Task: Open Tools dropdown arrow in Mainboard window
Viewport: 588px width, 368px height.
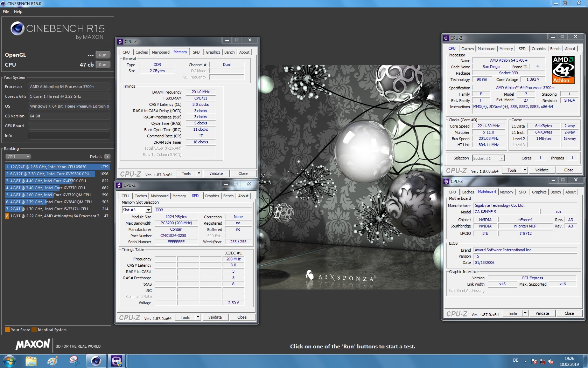Action: pyautogui.click(x=525, y=313)
